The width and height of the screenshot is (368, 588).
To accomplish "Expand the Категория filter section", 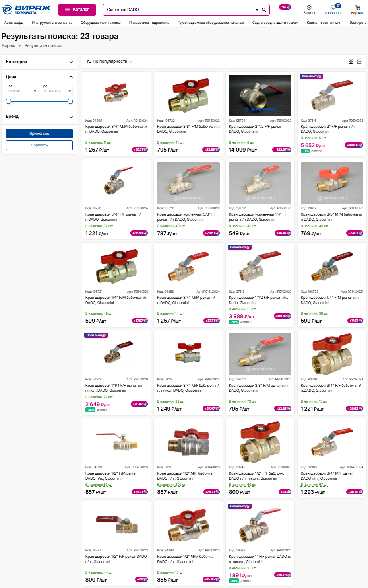I will tap(39, 62).
